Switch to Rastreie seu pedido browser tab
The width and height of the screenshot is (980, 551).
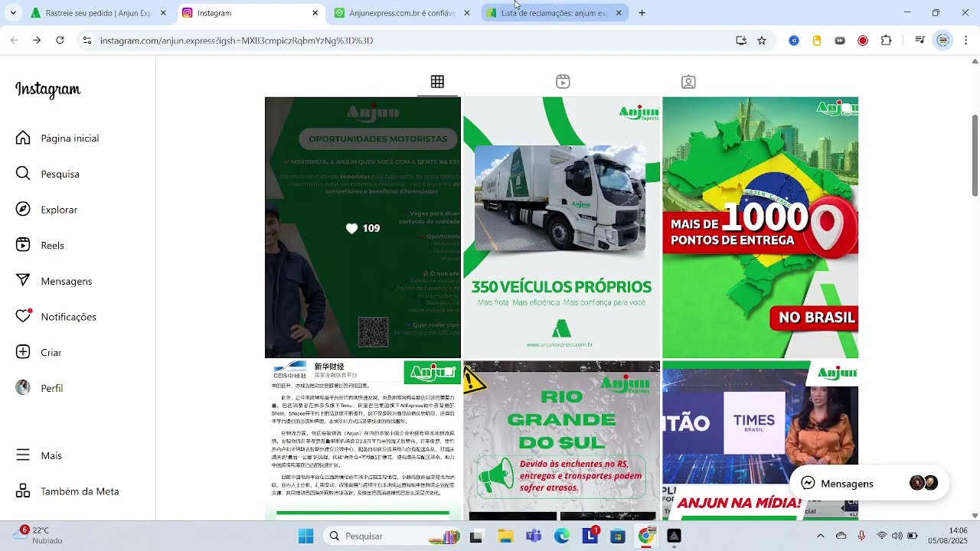pyautogui.click(x=98, y=13)
